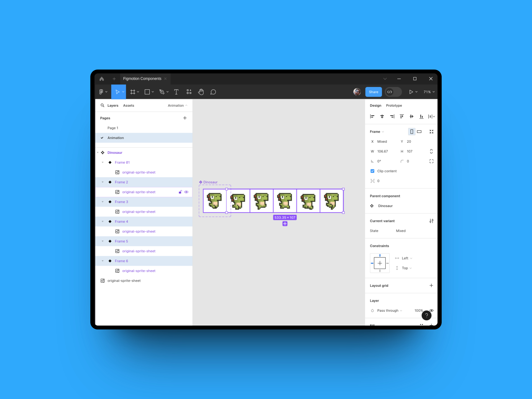Enable Clip content checkbox
The width and height of the screenshot is (532, 399).
point(372,171)
